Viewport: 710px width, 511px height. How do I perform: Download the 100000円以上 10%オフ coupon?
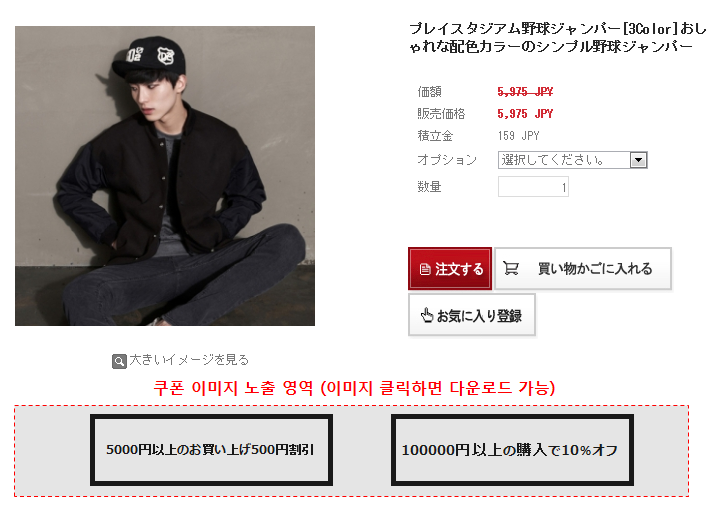pos(512,449)
